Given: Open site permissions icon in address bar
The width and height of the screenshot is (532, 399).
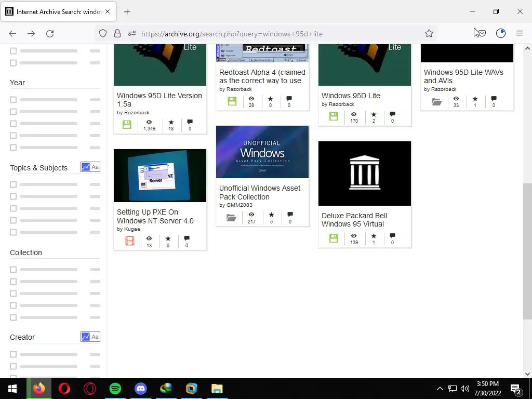Looking at the screenshot, I should tap(132, 33).
